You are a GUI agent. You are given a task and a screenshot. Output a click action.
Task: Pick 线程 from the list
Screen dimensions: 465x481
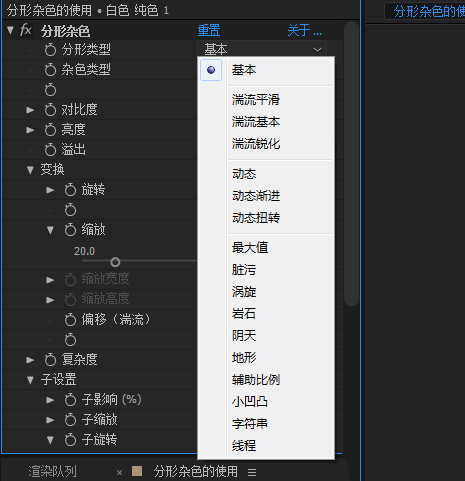coord(244,446)
